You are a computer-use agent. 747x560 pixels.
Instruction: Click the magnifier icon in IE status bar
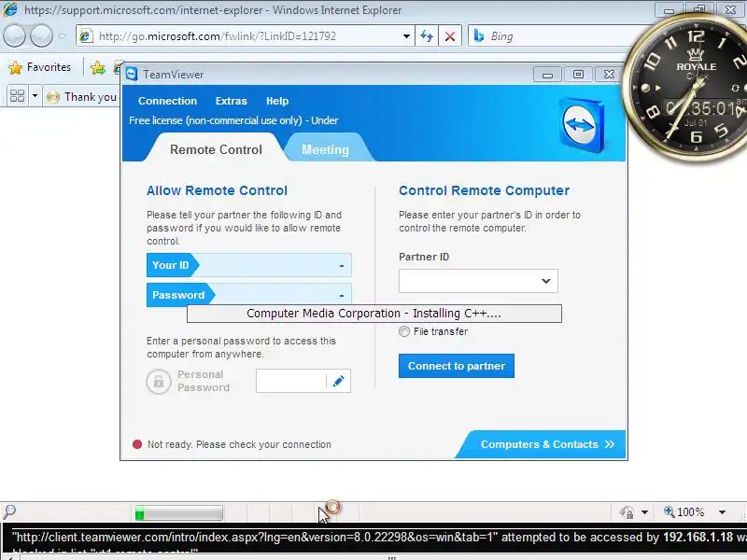tap(9, 511)
